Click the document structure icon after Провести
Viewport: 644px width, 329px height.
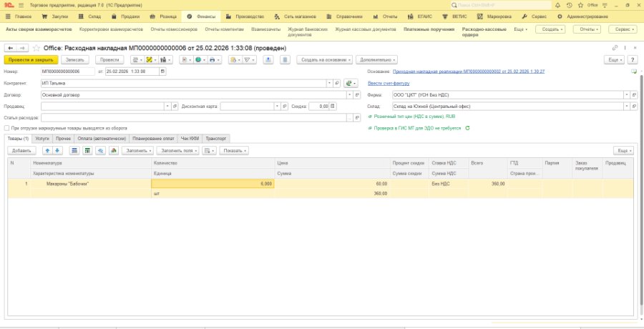pos(137,60)
